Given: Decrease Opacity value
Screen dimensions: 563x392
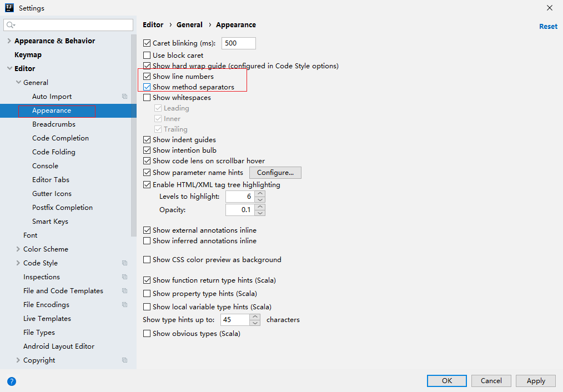Looking at the screenshot, I should (x=260, y=213).
